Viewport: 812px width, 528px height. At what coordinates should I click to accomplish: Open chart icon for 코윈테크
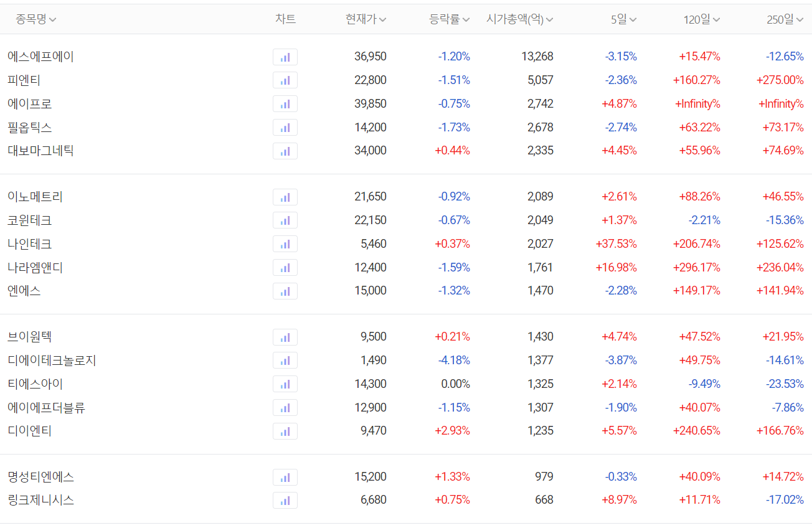click(x=285, y=220)
